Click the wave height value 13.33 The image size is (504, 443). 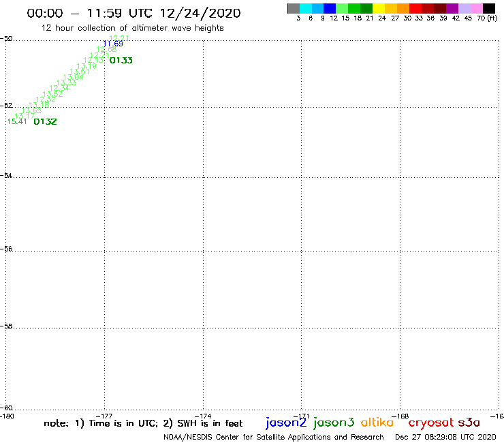(x=67, y=82)
